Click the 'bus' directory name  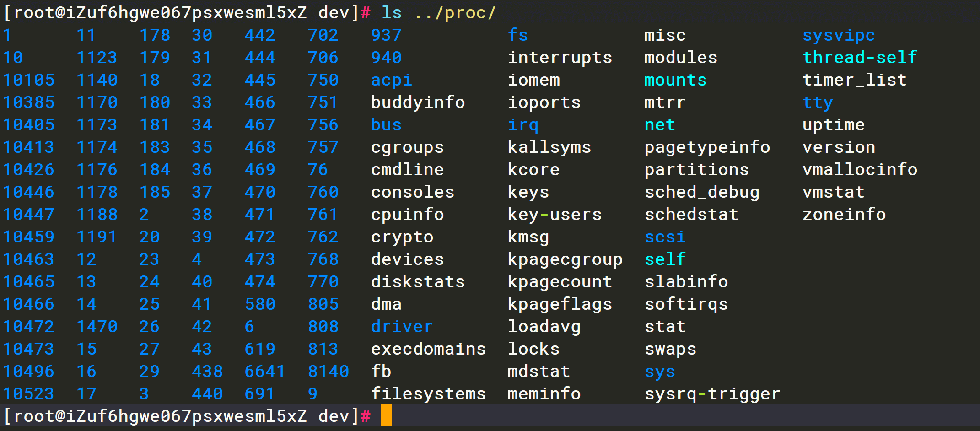pyautogui.click(x=386, y=124)
